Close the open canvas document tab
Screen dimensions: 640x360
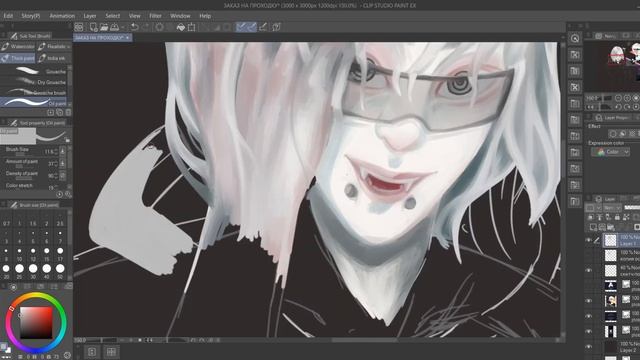pyautogui.click(x=127, y=38)
